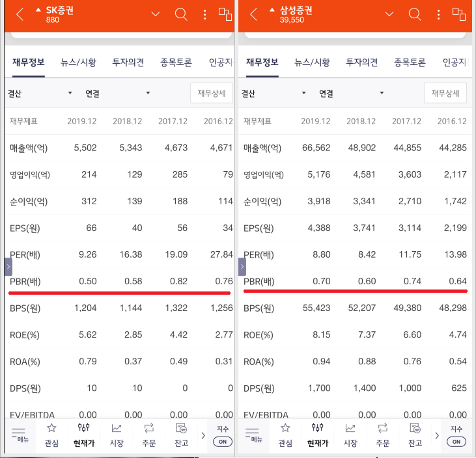
Task: Select SK증권 2019.12 ROE value 5.62
Action: click(88, 334)
